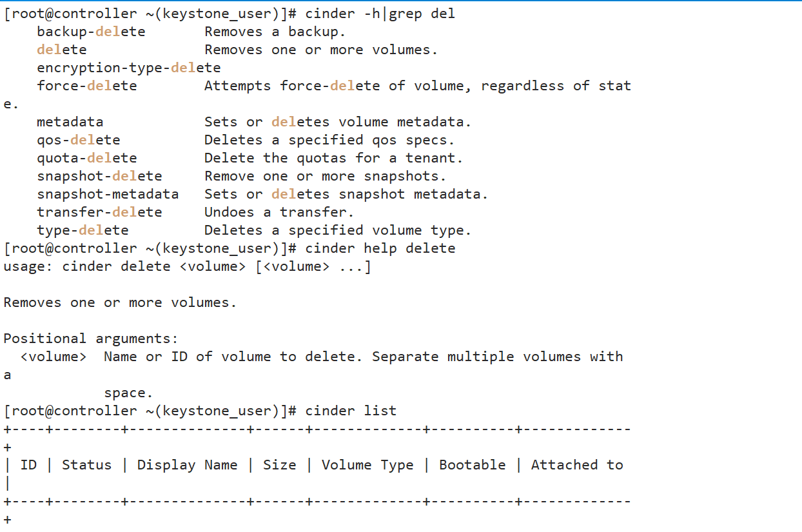Select the snapshot-delete command name
Screen dimensions: 802x532
tap(99, 176)
